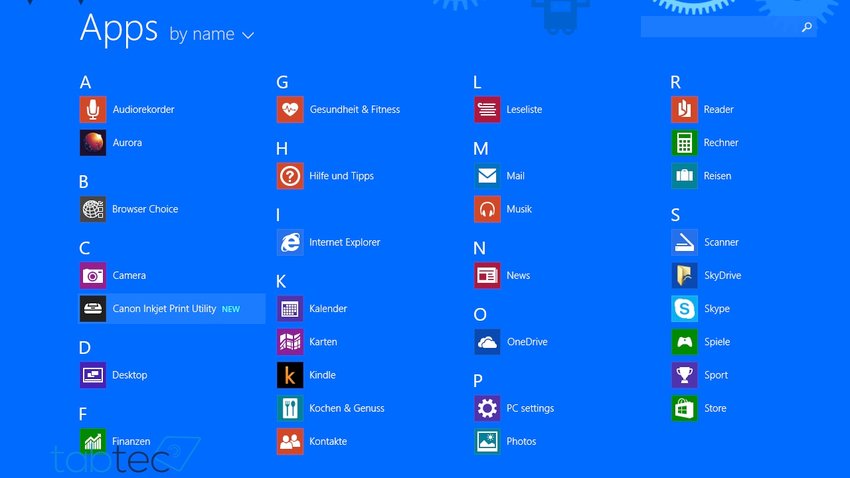Open Gesundheit & Fitness heart icon
The width and height of the screenshot is (850, 478).
point(290,109)
